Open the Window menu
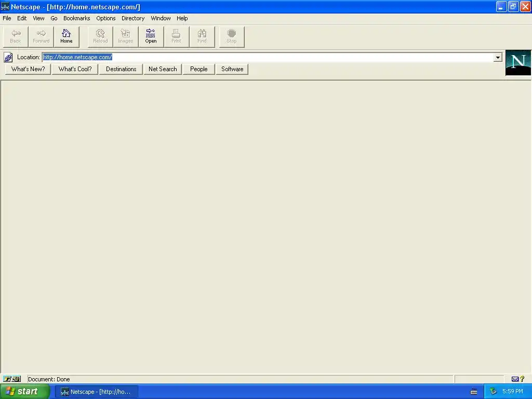This screenshot has width=532, height=399. [x=161, y=18]
